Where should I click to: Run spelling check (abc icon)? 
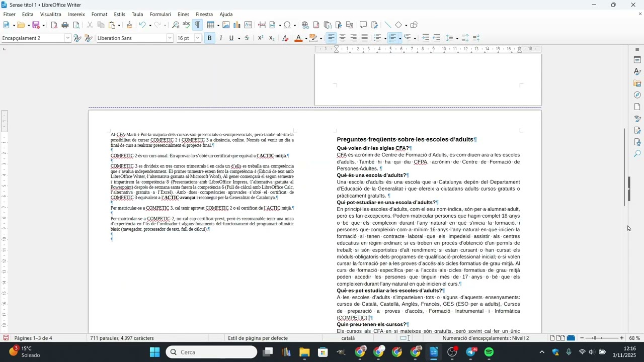tap(186, 25)
